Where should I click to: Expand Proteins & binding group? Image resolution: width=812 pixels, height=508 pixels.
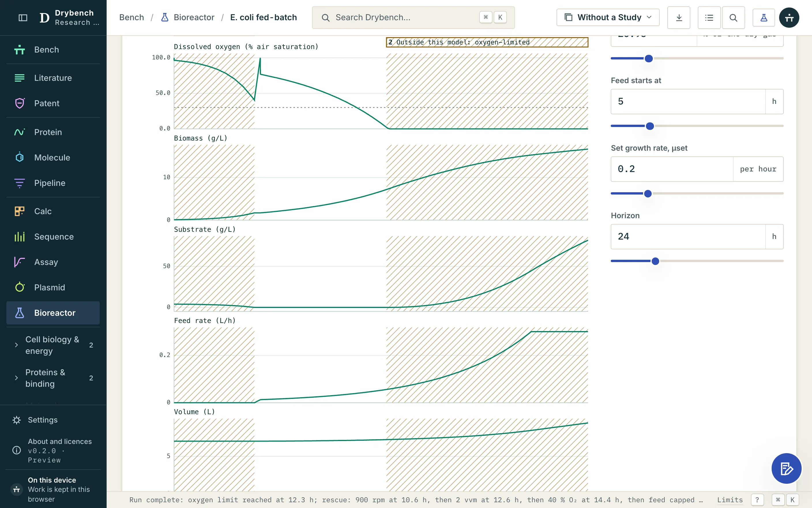point(53,378)
